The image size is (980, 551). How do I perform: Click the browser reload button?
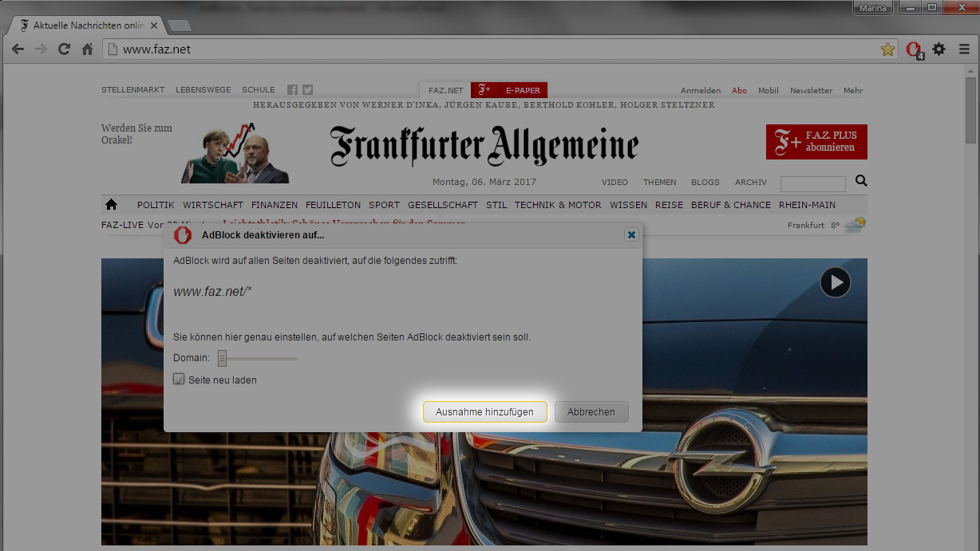64,49
